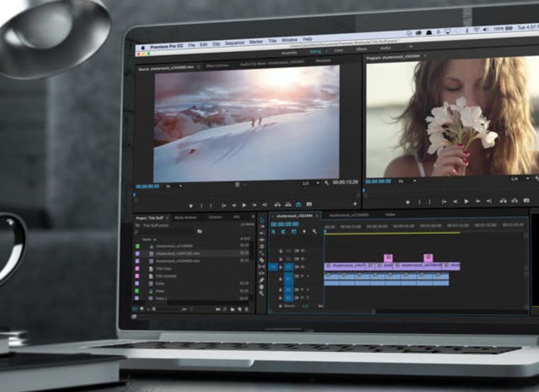Switch to the Effects workspace
Image resolution: width=539 pixels, height=392 pixels.
pos(361,49)
